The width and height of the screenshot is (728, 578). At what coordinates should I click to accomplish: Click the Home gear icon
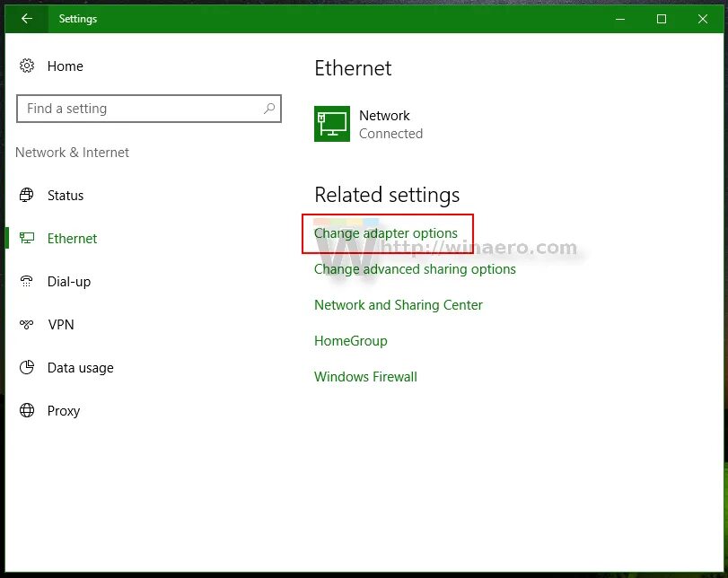26,66
